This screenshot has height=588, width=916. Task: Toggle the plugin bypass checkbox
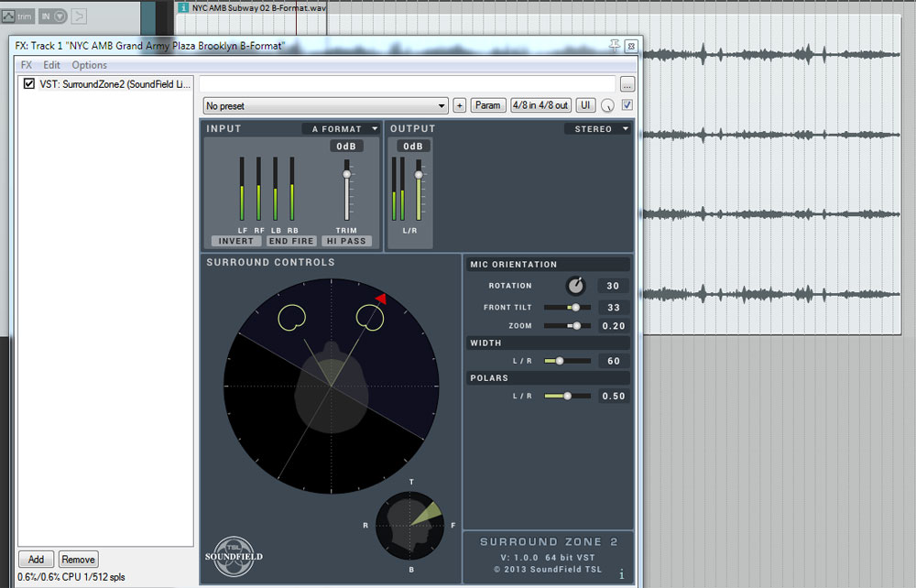pos(627,105)
